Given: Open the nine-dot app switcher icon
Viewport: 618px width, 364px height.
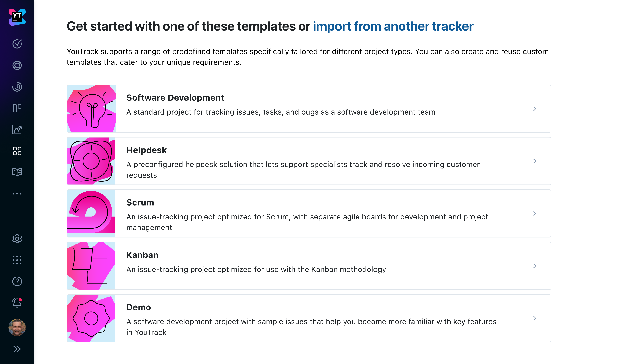Looking at the screenshot, I should (17, 260).
